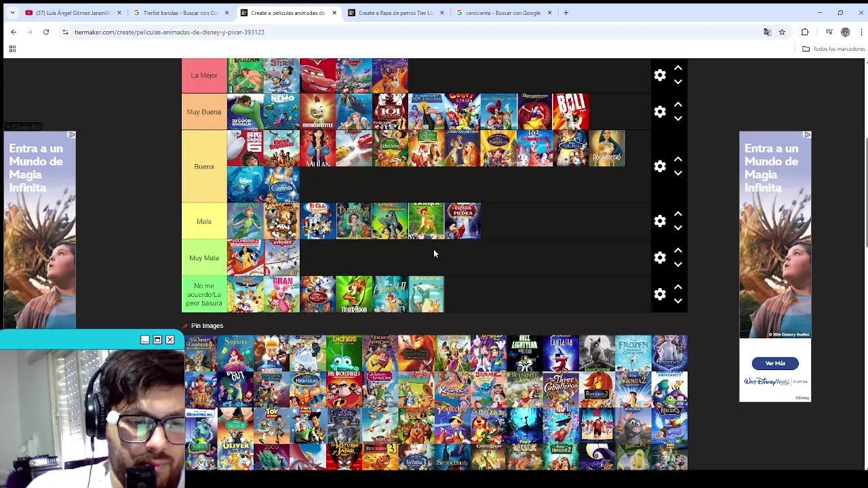Click the Muy Mala tier label

pyautogui.click(x=204, y=258)
